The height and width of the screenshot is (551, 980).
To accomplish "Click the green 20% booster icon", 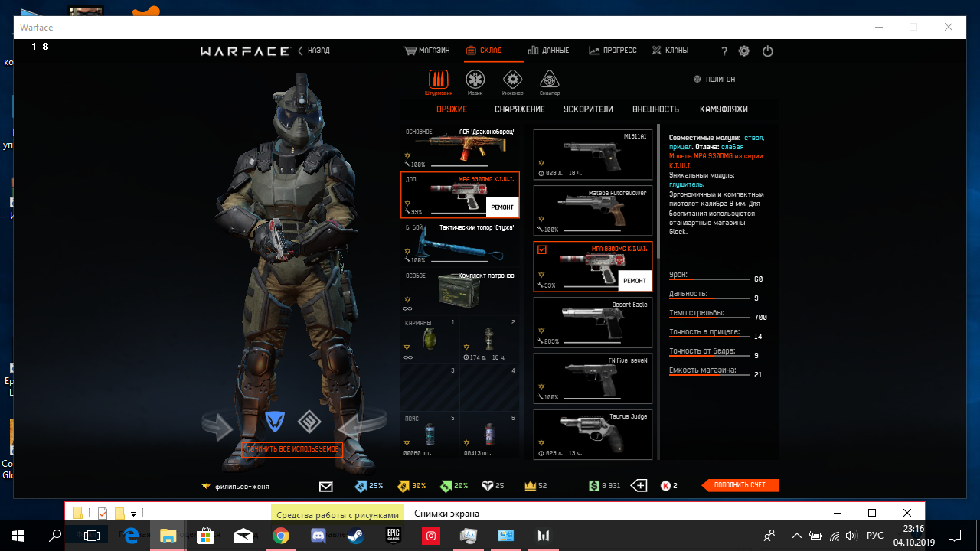I will [445, 486].
